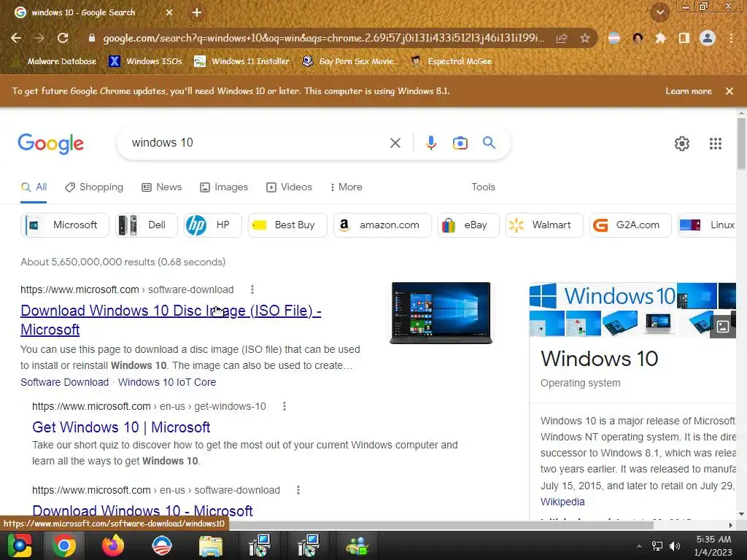Open options for get-windows-10 result
Viewport: 747px width, 560px height.
click(x=285, y=406)
